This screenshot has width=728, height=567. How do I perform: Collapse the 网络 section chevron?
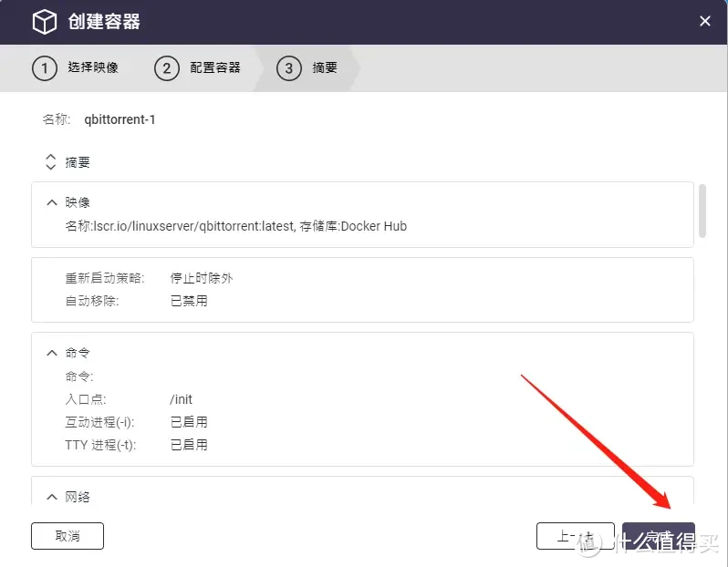51,497
